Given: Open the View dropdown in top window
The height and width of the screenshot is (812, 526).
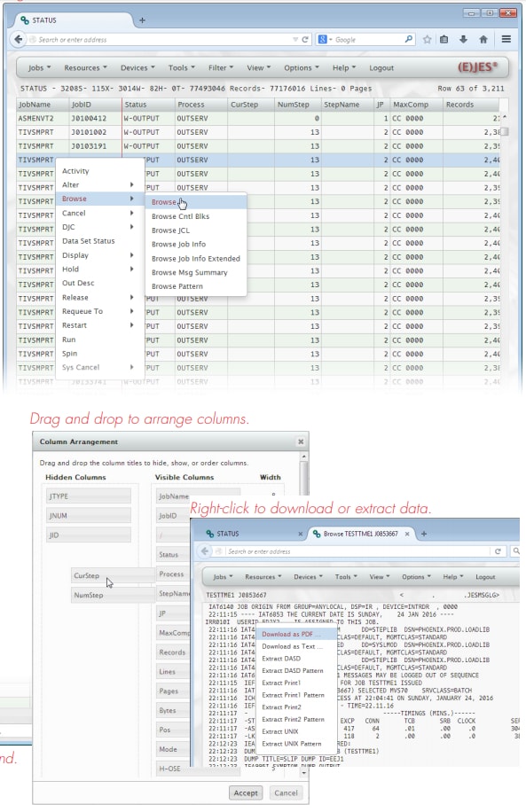Looking at the screenshot, I should click(x=259, y=68).
